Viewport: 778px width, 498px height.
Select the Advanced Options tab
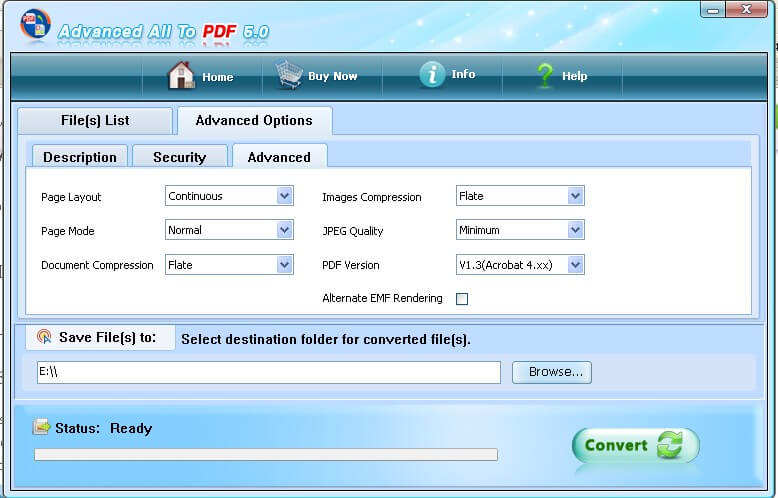click(x=255, y=121)
